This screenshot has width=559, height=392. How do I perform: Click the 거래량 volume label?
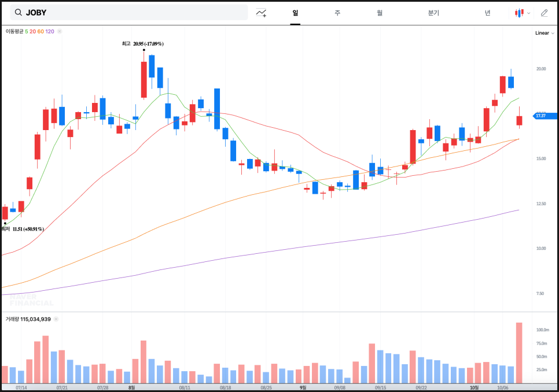coord(12,319)
